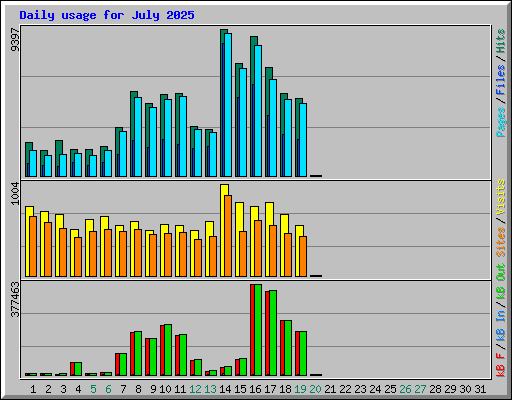Click day label 21 on the x-axis
Image resolution: width=512 pixels, height=400 pixels.
click(x=330, y=389)
